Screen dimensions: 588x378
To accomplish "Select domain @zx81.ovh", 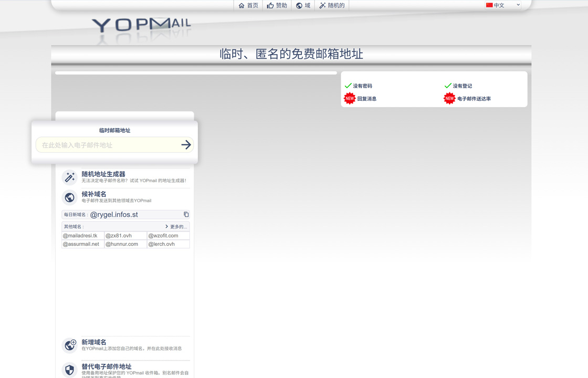I will tap(125, 236).
